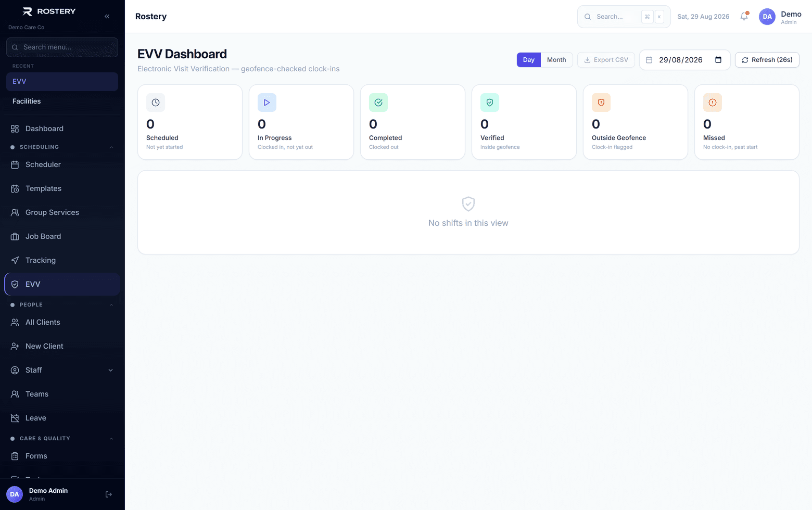Click the DA avatar in top bar
This screenshot has height=510, width=812.
point(767,17)
